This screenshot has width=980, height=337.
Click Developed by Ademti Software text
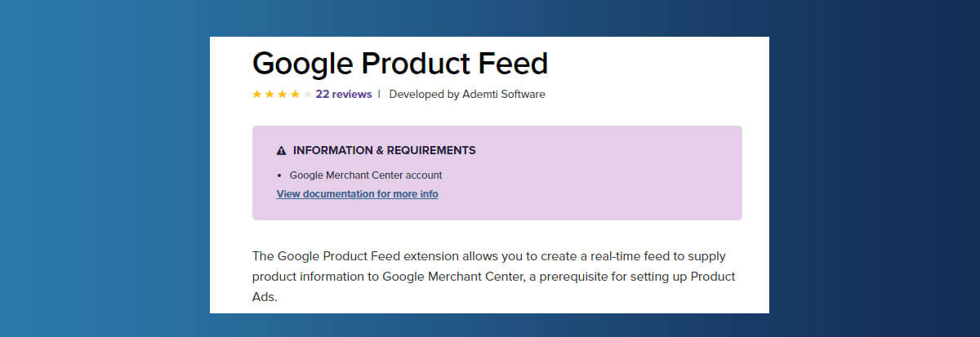[467, 95]
